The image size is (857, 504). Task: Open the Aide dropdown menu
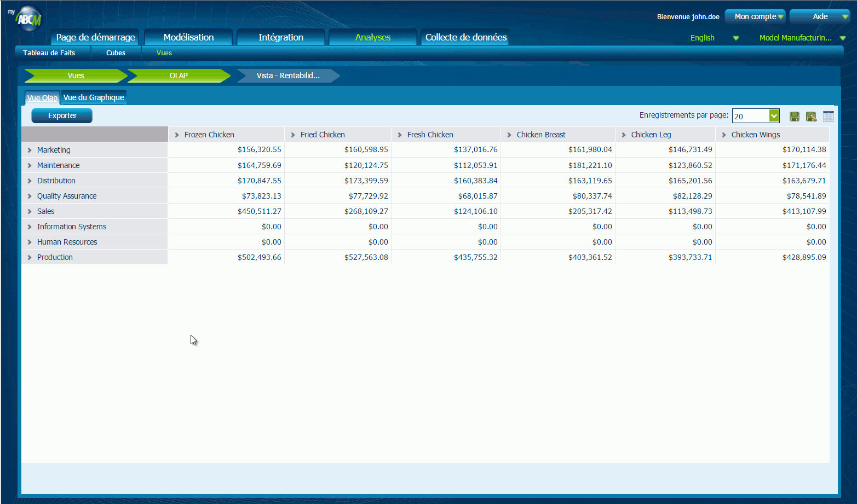(820, 16)
